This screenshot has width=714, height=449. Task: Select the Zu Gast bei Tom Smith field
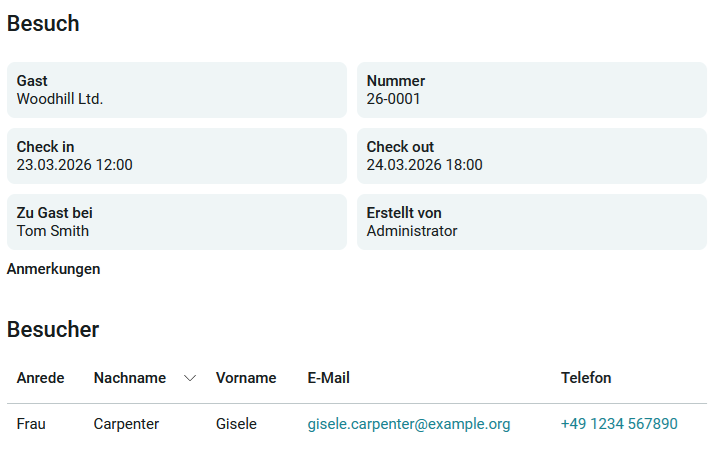[x=177, y=222]
